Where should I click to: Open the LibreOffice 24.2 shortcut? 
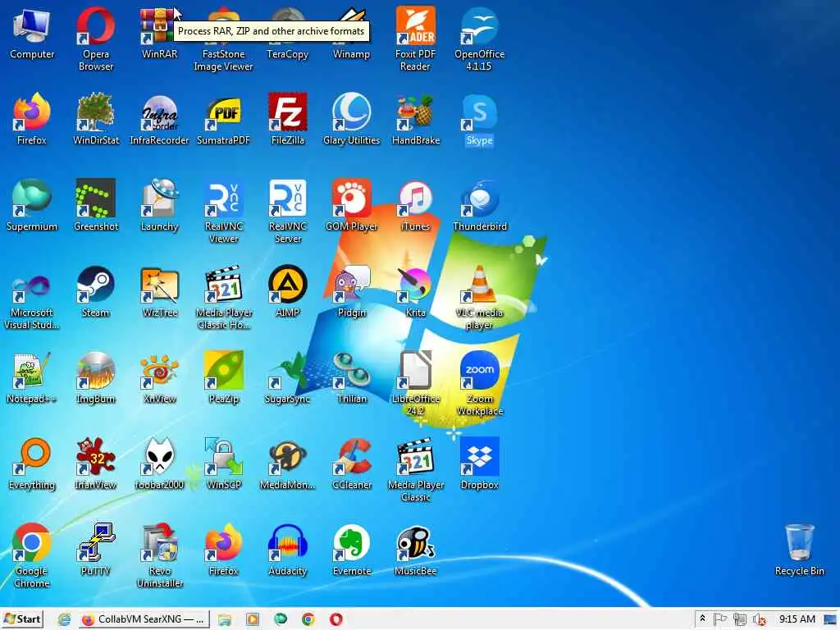click(x=415, y=384)
